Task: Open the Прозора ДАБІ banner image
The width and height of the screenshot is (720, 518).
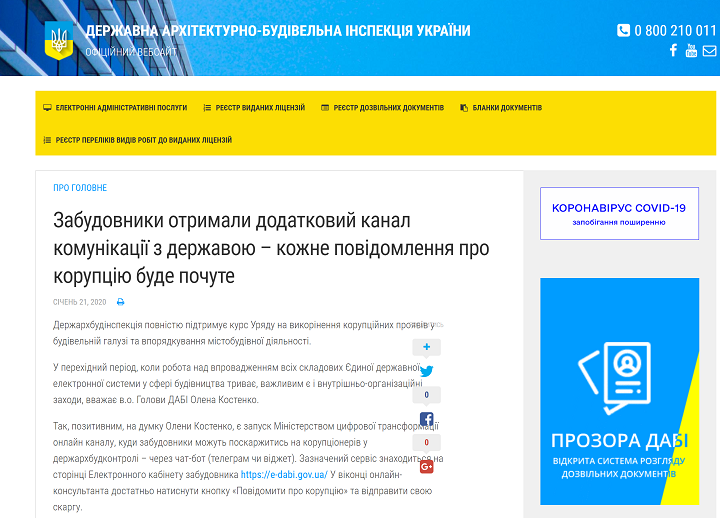Action: coord(619,391)
